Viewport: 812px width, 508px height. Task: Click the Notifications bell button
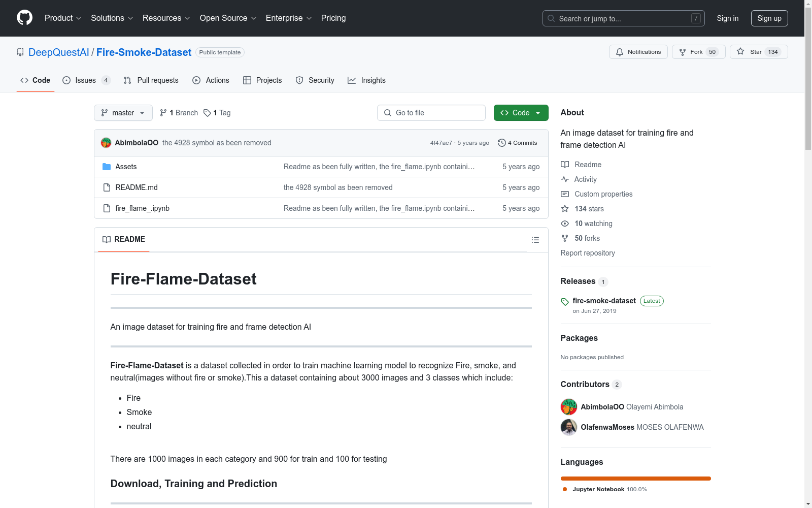coord(638,52)
